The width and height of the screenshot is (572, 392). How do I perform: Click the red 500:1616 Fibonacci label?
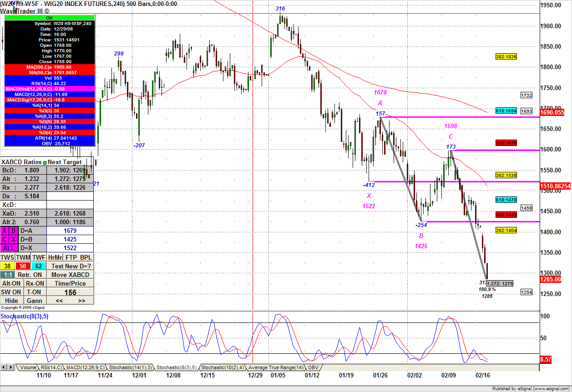pyautogui.click(x=506, y=143)
